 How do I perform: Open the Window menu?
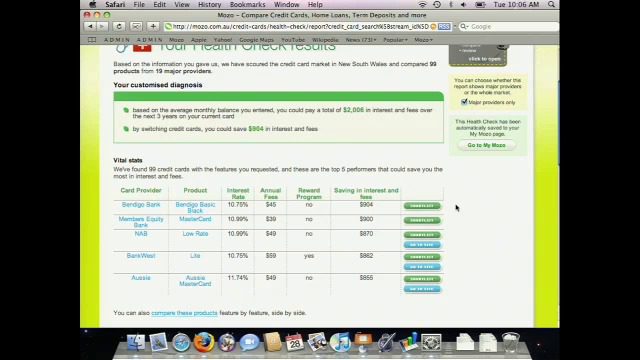click(287, 4)
